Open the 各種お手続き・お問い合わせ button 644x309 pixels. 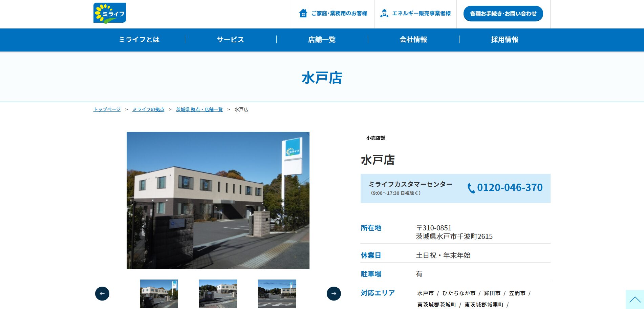click(503, 14)
